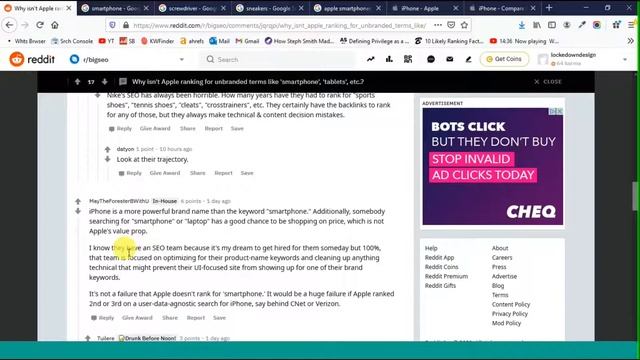Report MayTheForesterBWithU's comment
The width and height of the screenshot is (640, 360).
click(x=196, y=318)
